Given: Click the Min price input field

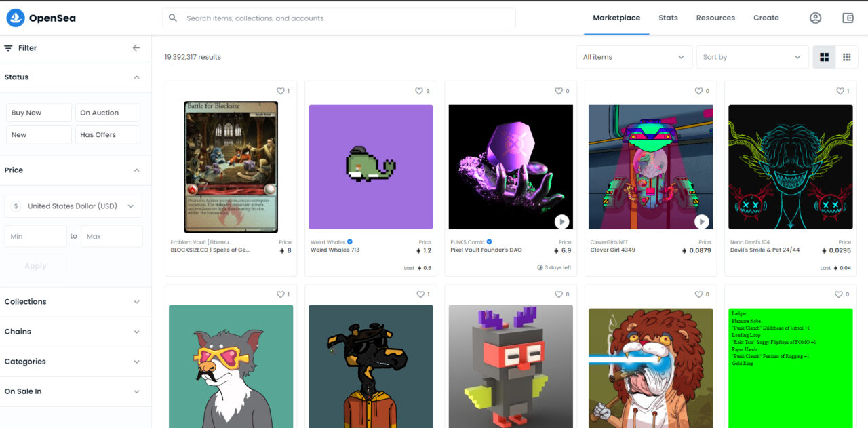Looking at the screenshot, I should pos(36,236).
